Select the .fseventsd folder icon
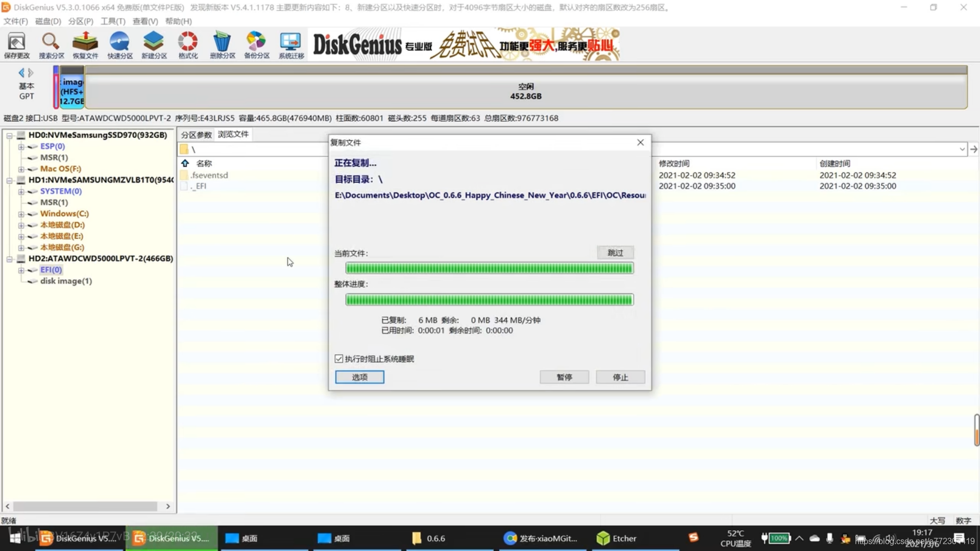980x551 pixels. pos(184,175)
